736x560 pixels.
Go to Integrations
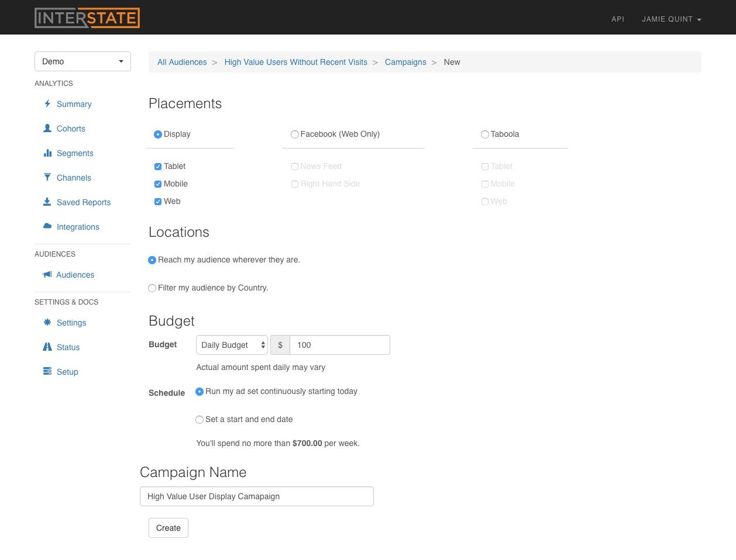coord(78,227)
